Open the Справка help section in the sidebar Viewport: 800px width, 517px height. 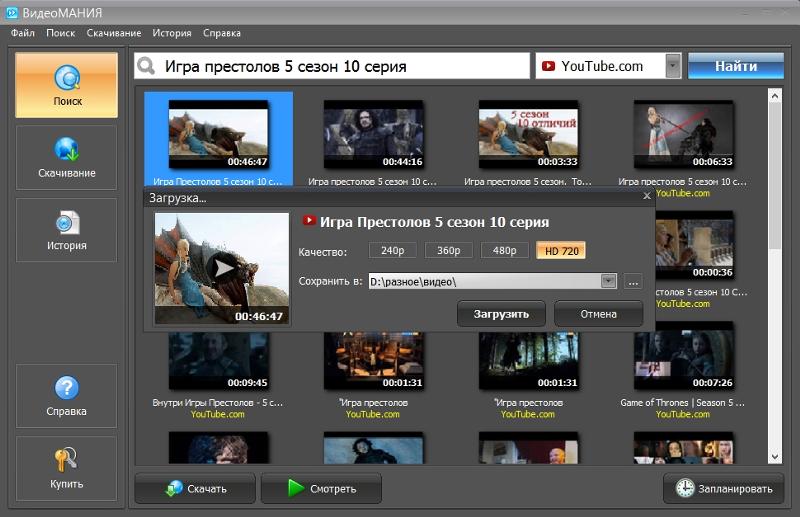pos(66,396)
